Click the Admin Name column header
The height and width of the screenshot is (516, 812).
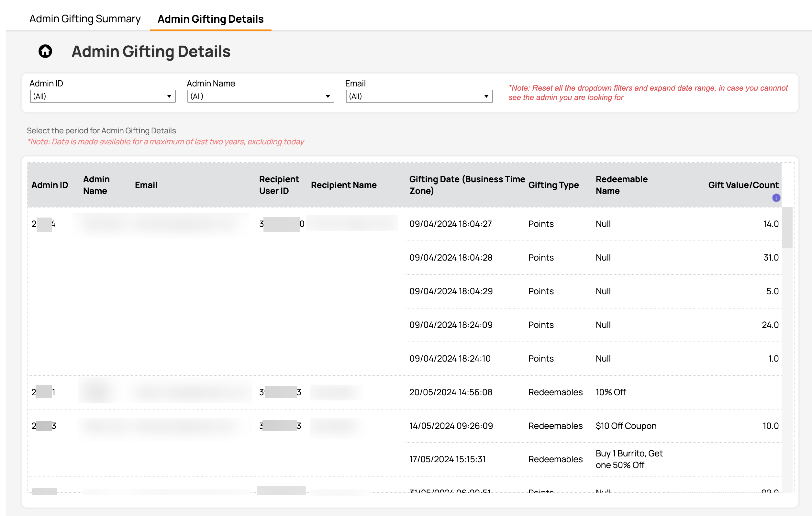pyautogui.click(x=96, y=185)
